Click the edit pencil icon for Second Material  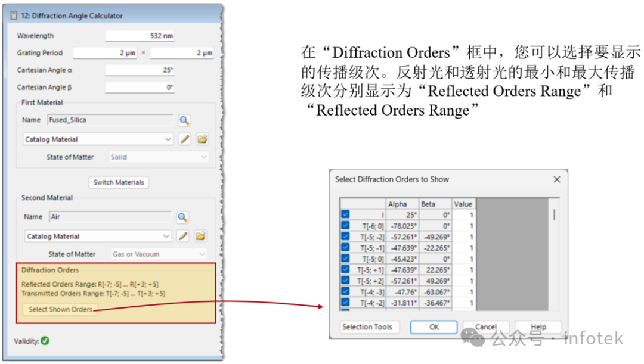[185, 235]
